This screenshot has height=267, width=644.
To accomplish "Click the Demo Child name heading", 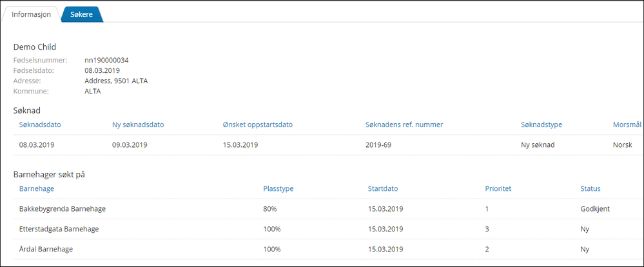I will coord(35,47).
